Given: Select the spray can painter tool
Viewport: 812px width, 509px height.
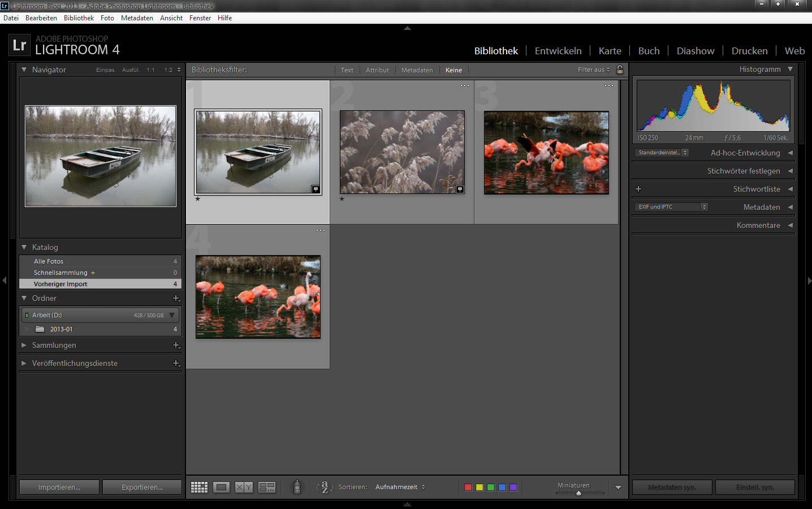Looking at the screenshot, I should click(297, 487).
